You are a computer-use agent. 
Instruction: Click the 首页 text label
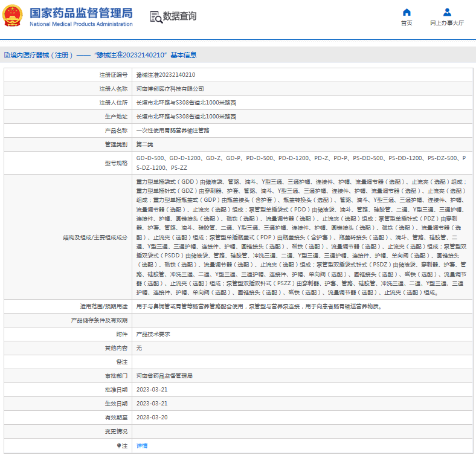407,23
